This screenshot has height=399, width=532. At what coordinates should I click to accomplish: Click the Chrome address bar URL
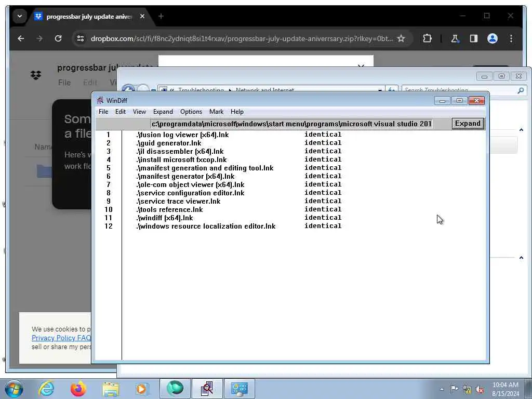click(x=242, y=38)
